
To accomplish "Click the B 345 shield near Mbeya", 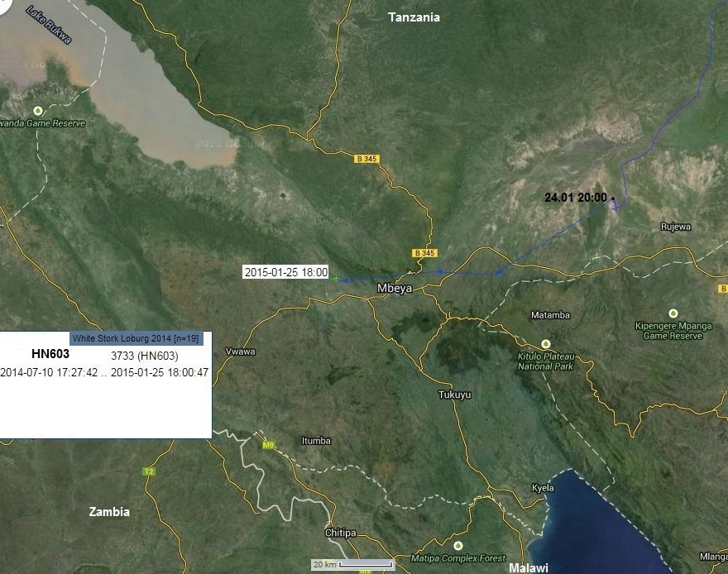I will pyautogui.click(x=425, y=253).
